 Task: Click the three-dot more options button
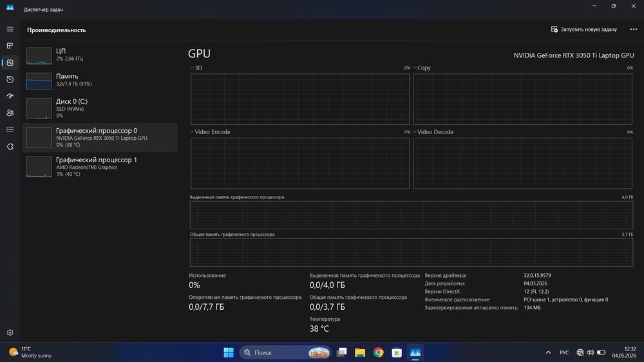click(633, 29)
